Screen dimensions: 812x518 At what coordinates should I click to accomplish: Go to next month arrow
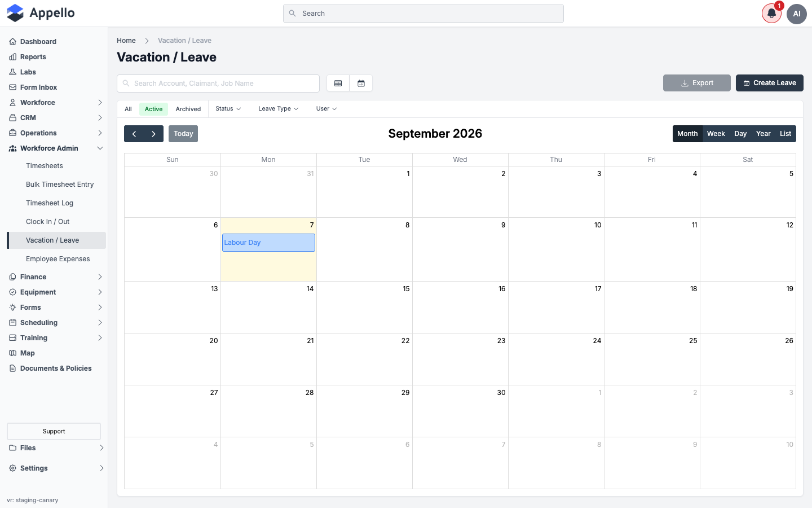pyautogui.click(x=153, y=134)
